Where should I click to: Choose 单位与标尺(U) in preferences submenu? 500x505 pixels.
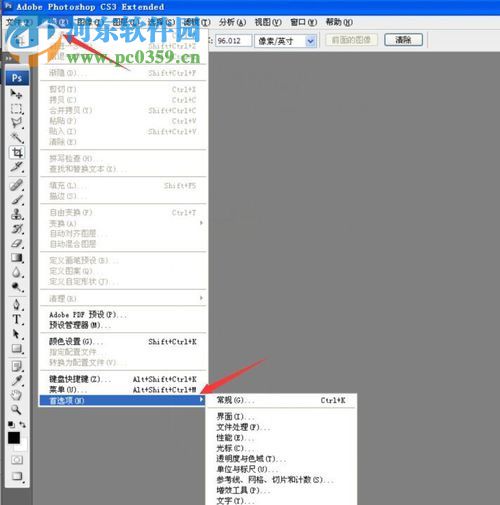[x=281, y=469]
